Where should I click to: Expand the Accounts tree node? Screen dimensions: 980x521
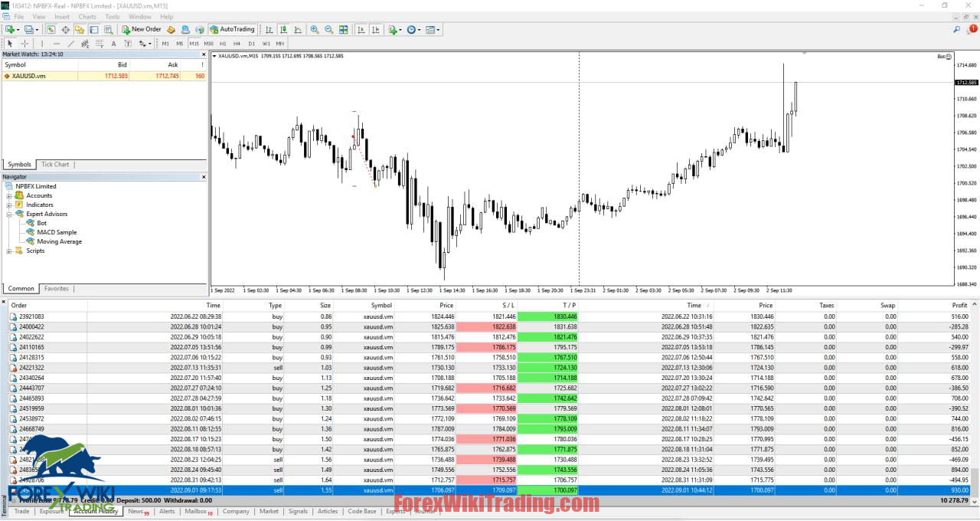[x=9, y=195]
